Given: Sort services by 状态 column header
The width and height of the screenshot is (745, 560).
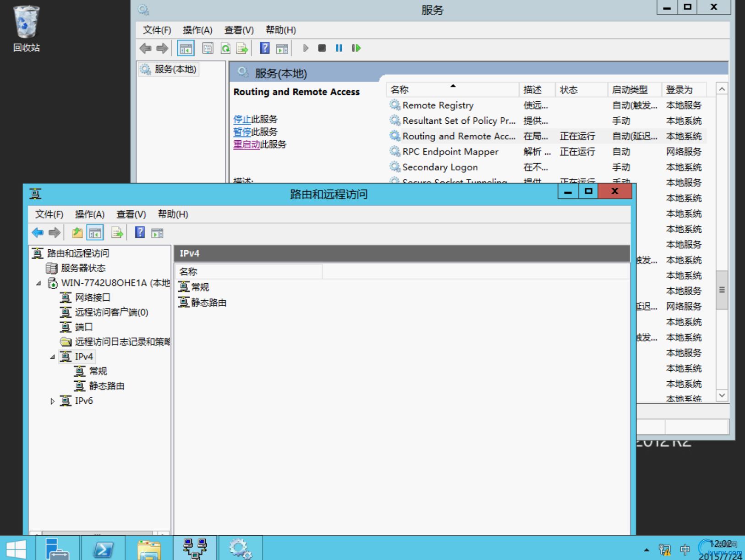Looking at the screenshot, I should 581,90.
